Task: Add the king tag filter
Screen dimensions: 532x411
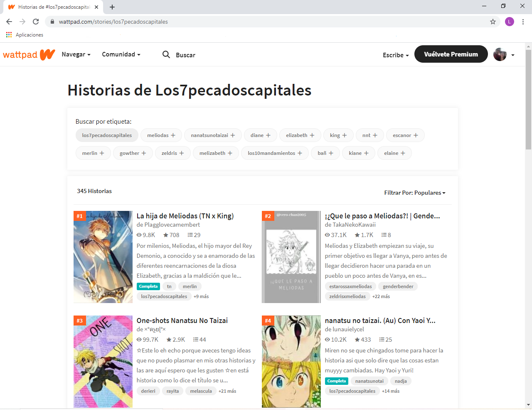Action: pos(338,135)
